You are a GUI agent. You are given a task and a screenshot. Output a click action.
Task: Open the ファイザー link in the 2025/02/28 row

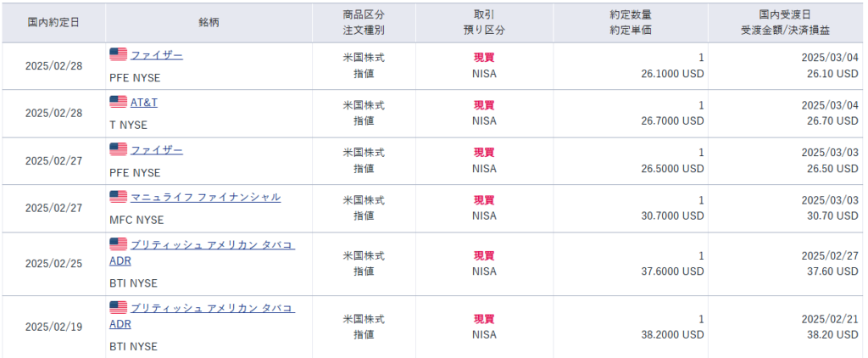pos(157,55)
